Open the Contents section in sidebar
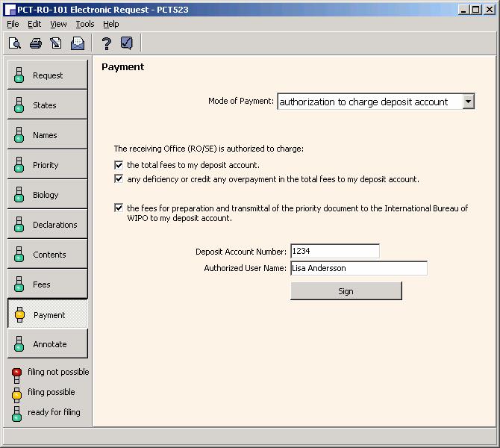The image size is (500, 448). pyautogui.click(x=47, y=255)
